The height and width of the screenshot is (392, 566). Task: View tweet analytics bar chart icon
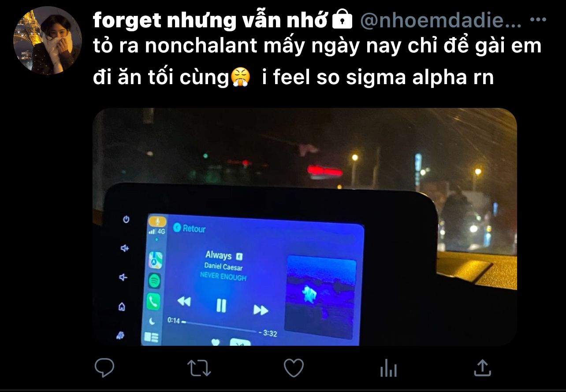388,368
